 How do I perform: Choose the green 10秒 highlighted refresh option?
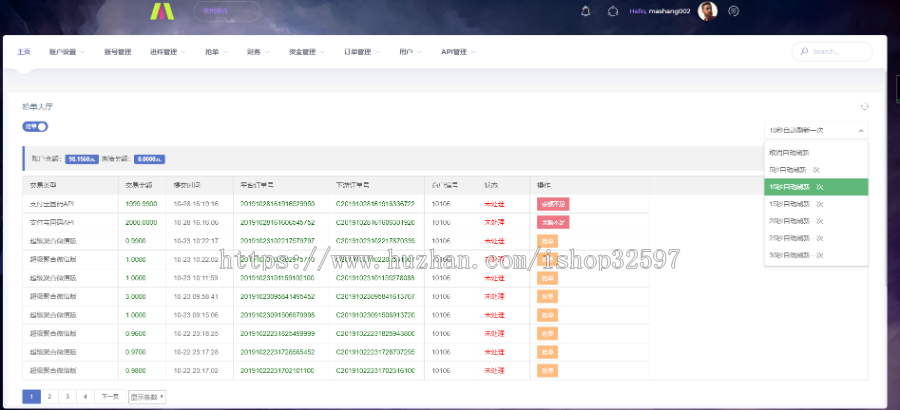pos(816,187)
